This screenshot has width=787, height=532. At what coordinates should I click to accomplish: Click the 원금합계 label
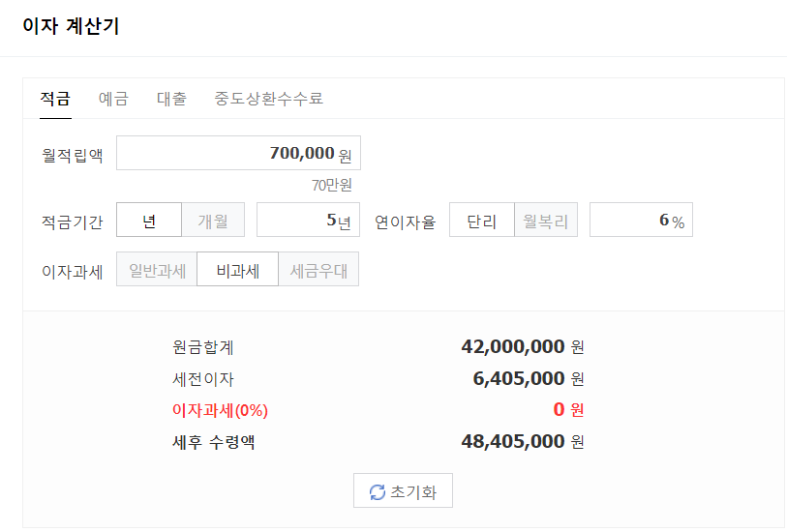point(203,347)
